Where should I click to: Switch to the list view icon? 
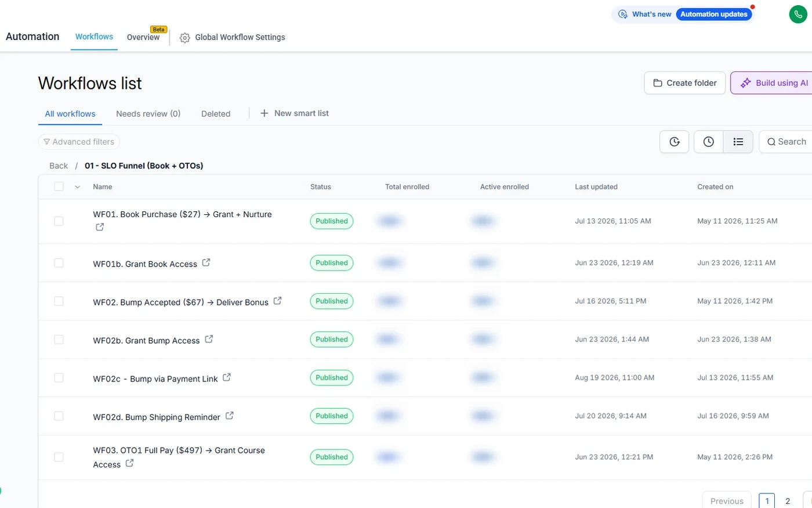(x=738, y=142)
